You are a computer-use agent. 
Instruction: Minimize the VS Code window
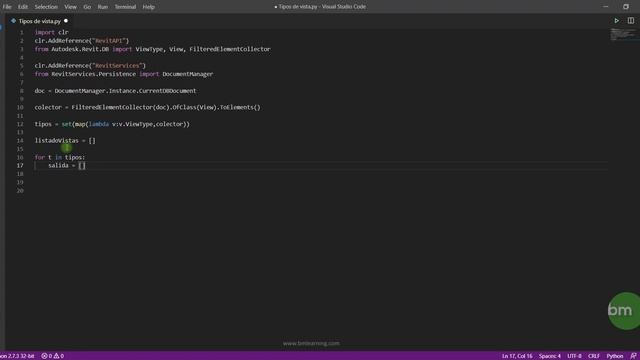coord(606,7)
